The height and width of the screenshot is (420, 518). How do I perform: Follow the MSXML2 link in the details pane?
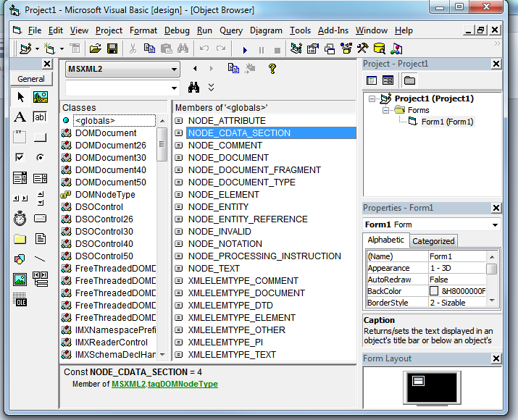tap(128, 384)
